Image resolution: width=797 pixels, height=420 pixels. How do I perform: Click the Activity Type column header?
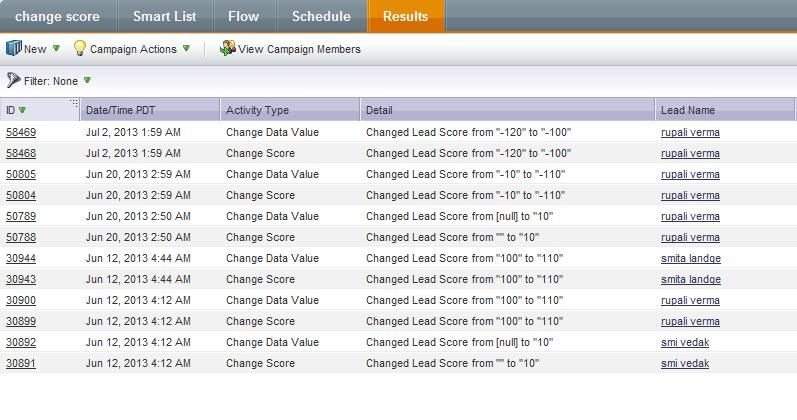257,110
